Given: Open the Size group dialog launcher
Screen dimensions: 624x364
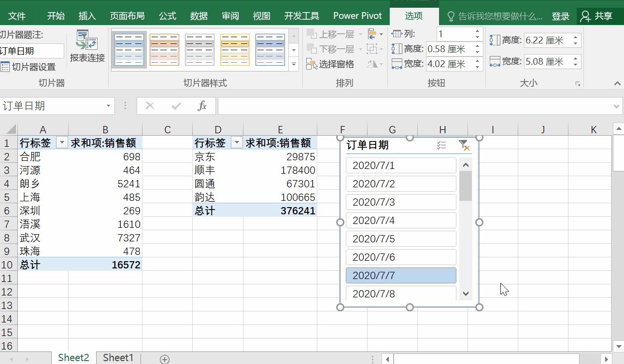Looking at the screenshot, I should click(x=578, y=84).
